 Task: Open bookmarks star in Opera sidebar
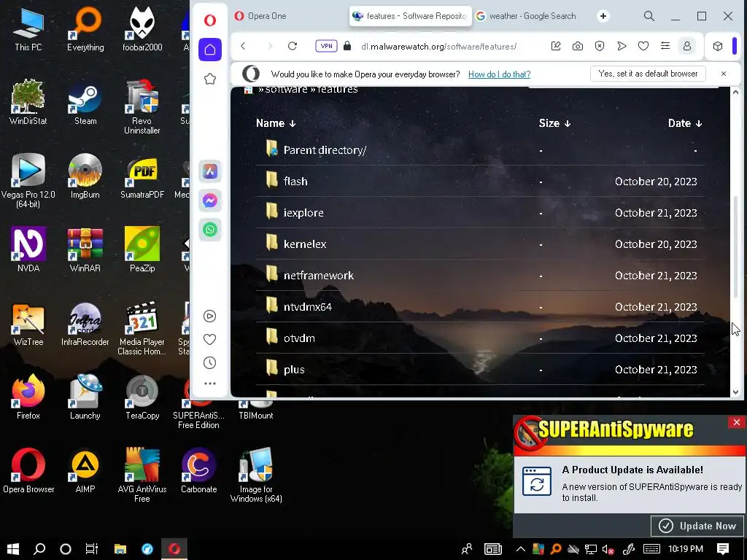click(210, 79)
